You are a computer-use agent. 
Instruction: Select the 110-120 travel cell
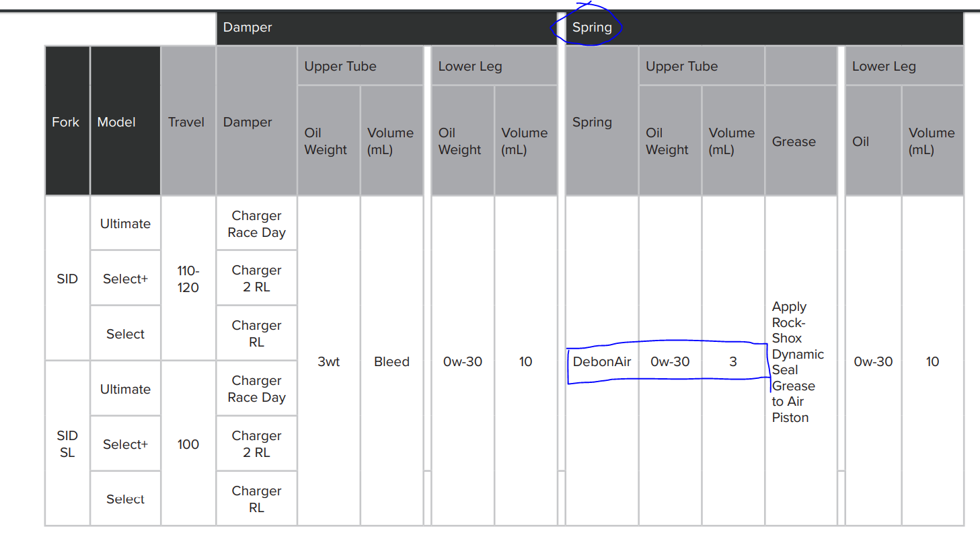188,279
